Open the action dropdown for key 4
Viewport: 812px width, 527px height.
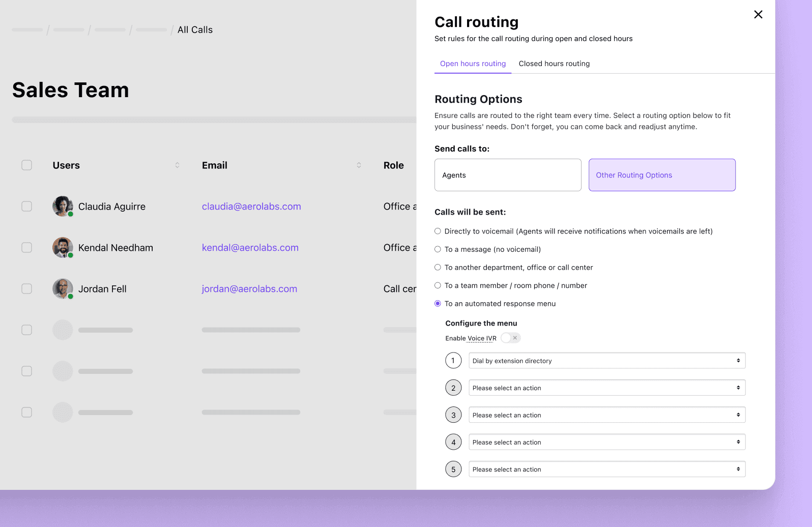click(606, 442)
